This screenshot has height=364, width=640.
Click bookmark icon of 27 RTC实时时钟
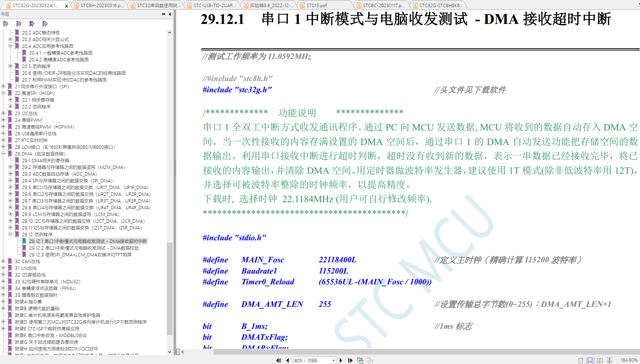[10, 141]
